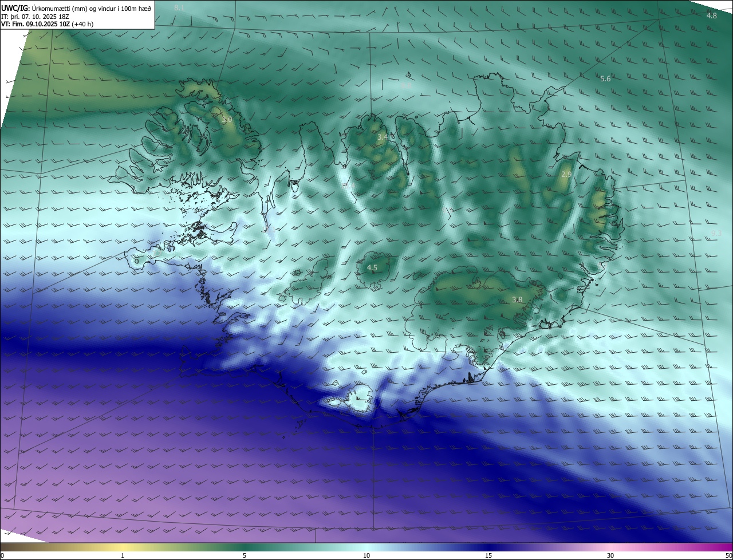Click the 3.4 value label in north Iceland

[x=383, y=137]
